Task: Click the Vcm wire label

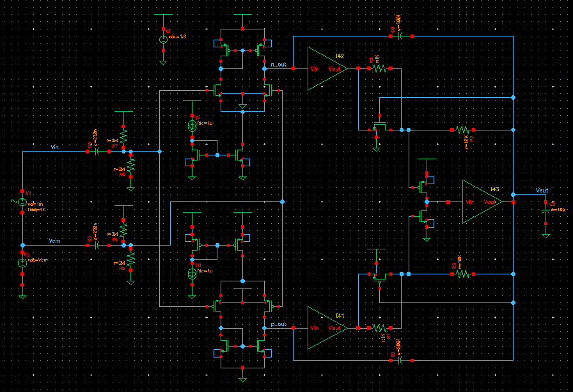Action: click(x=55, y=240)
